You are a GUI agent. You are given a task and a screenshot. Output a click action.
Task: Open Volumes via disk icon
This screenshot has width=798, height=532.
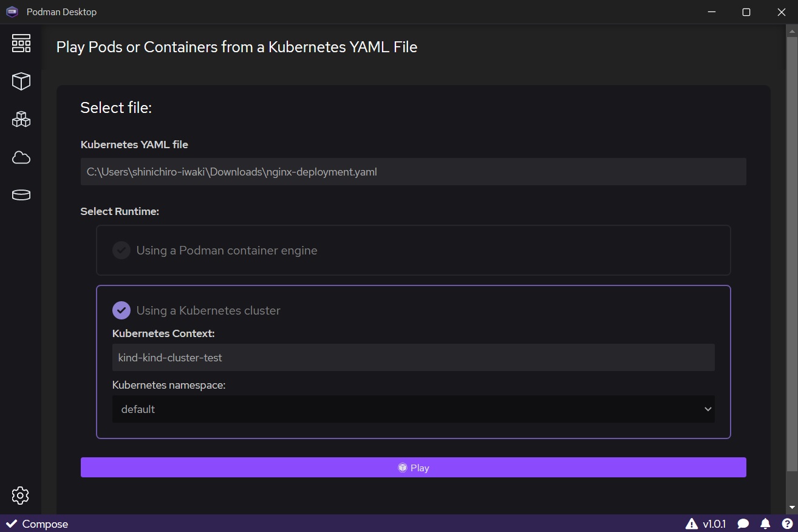tap(21, 195)
